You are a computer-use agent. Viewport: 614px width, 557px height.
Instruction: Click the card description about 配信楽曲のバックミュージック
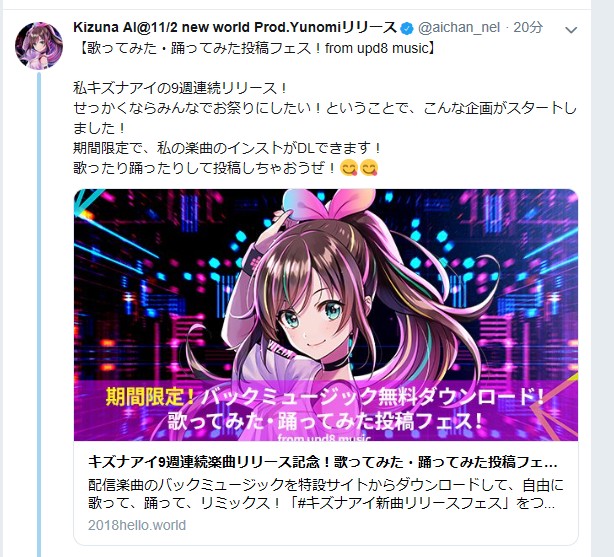326,494
